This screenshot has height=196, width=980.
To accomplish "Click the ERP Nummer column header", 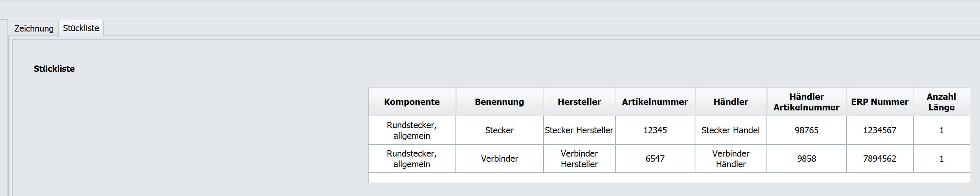I will [x=879, y=102].
